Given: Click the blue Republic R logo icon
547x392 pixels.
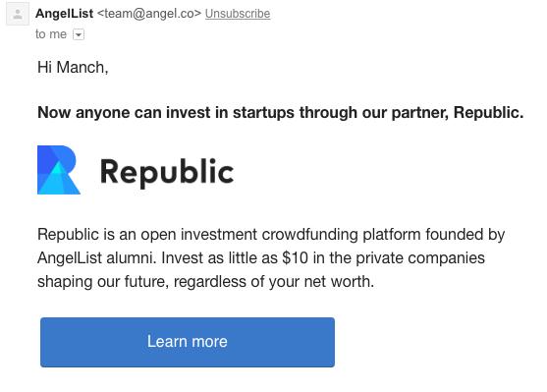Looking at the screenshot, I should click(59, 170).
